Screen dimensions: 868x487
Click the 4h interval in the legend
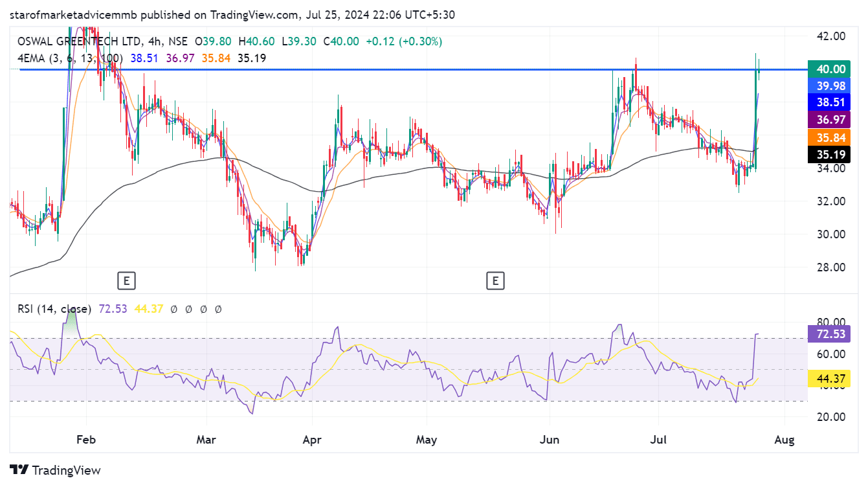pyautogui.click(x=156, y=41)
